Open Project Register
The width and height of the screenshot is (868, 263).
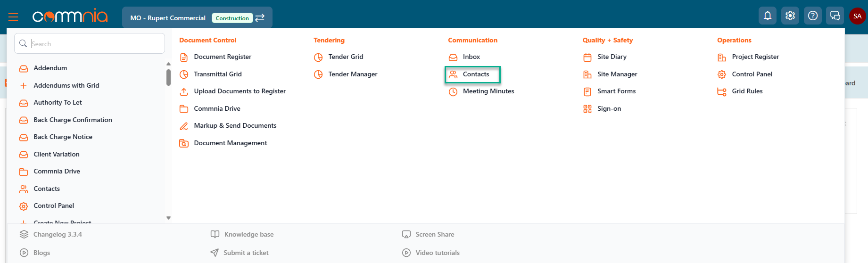tap(755, 57)
